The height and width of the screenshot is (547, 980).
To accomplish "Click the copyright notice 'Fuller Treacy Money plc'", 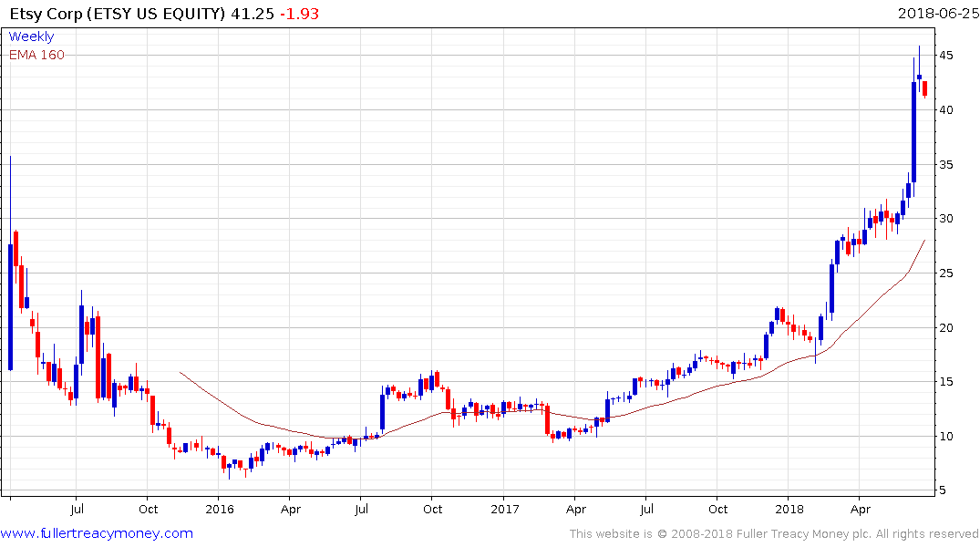I will click(803, 534).
